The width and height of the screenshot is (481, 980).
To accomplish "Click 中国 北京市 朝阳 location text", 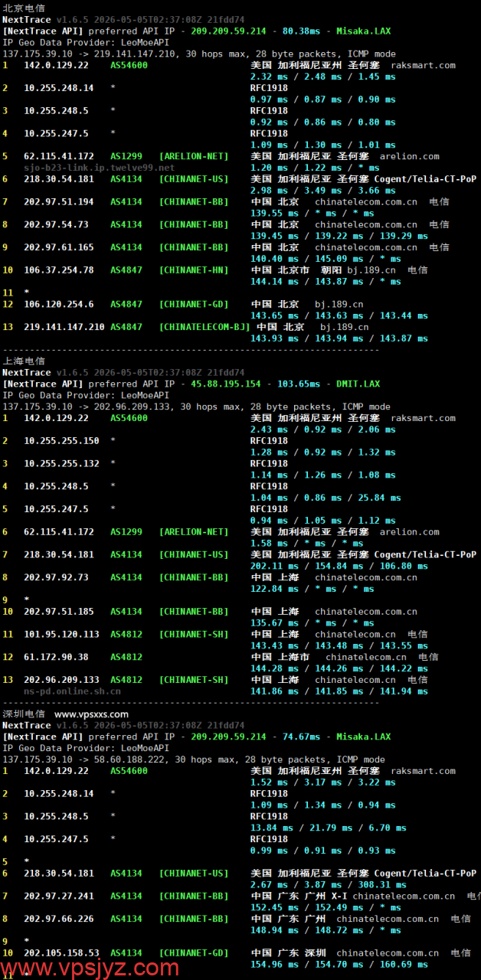I will click(x=297, y=269).
